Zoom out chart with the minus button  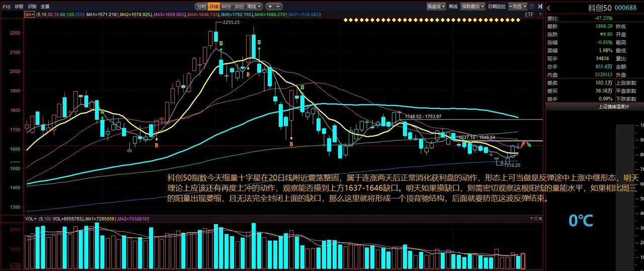coord(278,7)
